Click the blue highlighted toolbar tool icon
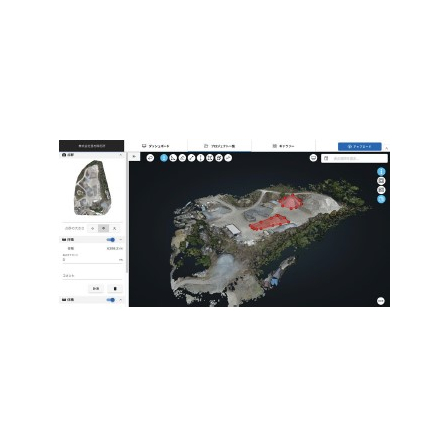 [164, 158]
